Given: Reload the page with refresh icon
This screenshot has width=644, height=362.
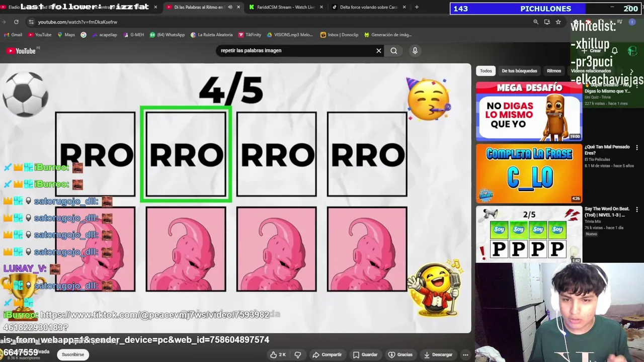Looking at the screenshot, I should coord(16,22).
